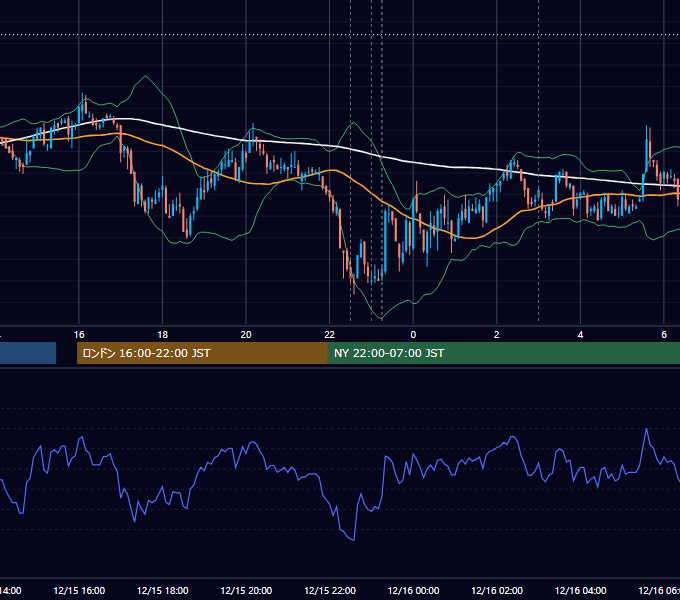This screenshot has width=680, height=600.
Task: Click the 20 hour axis label
Action: [x=246, y=335]
